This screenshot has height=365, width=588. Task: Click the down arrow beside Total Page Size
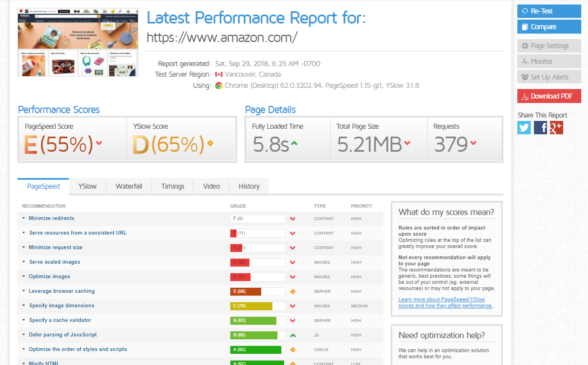click(x=408, y=143)
